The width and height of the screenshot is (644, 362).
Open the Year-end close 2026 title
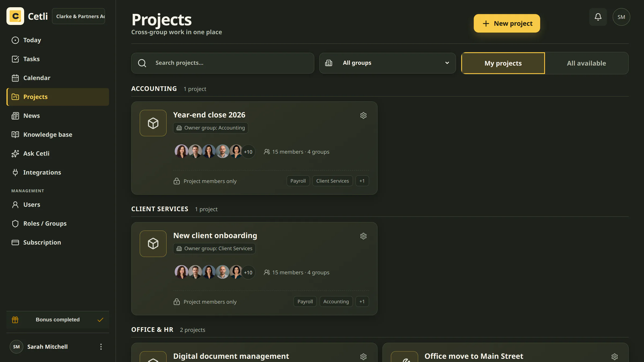[209, 115]
